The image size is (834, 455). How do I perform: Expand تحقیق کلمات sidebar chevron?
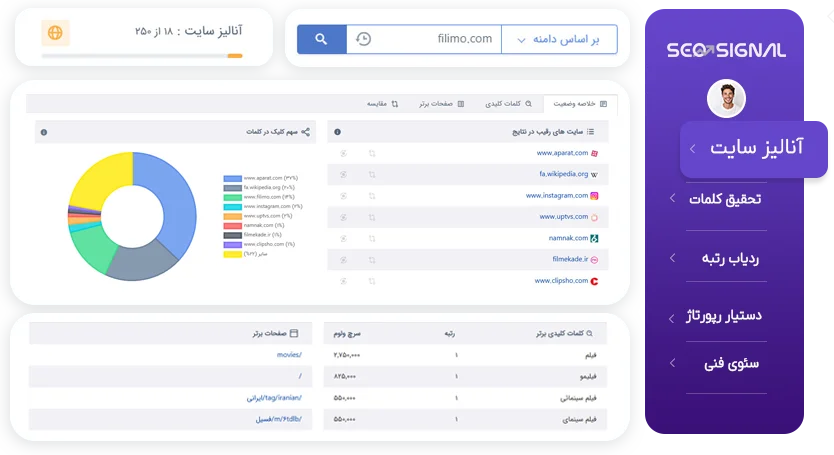(672, 198)
